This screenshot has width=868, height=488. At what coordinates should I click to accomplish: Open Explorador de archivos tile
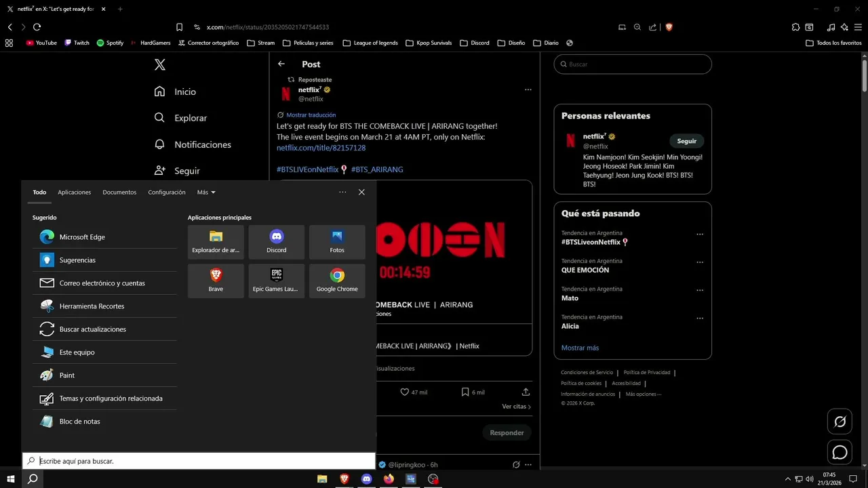click(216, 242)
